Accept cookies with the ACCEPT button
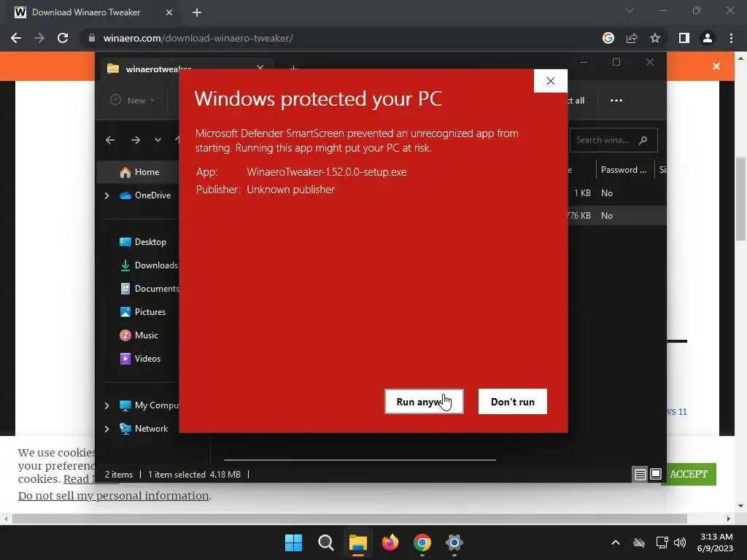Screen dimensions: 747x560 point(689,474)
